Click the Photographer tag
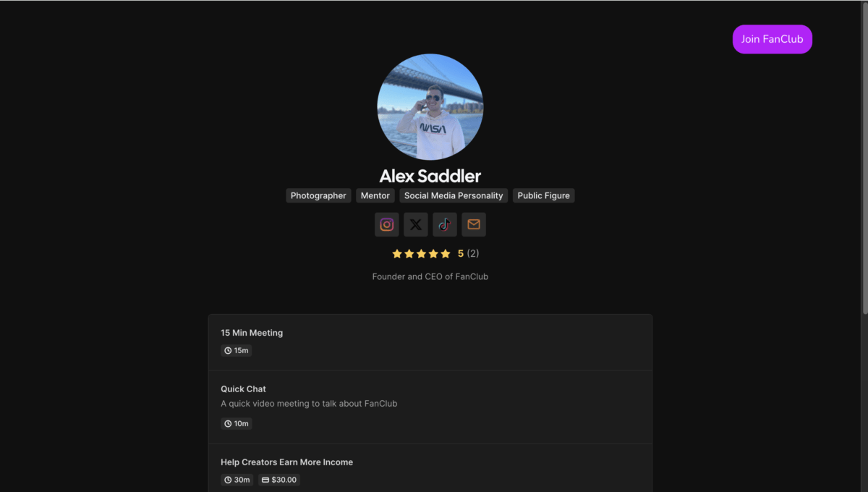 pyautogui.click(x=318, y=195)
